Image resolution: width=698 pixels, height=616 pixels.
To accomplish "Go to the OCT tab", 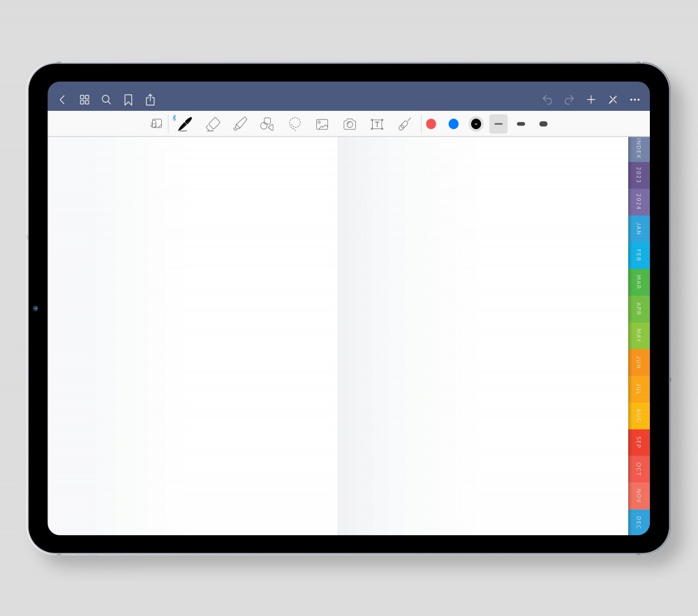I will [x=639, y=469].
